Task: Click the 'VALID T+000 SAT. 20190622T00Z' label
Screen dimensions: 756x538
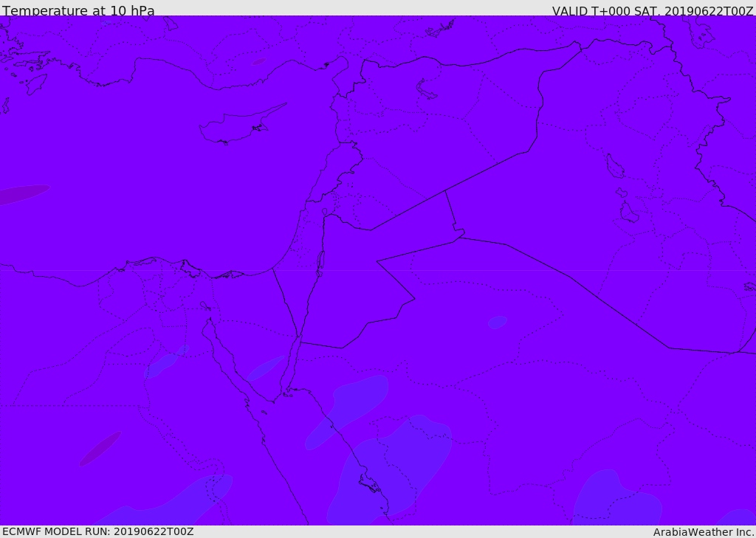Action: point(653,10)
